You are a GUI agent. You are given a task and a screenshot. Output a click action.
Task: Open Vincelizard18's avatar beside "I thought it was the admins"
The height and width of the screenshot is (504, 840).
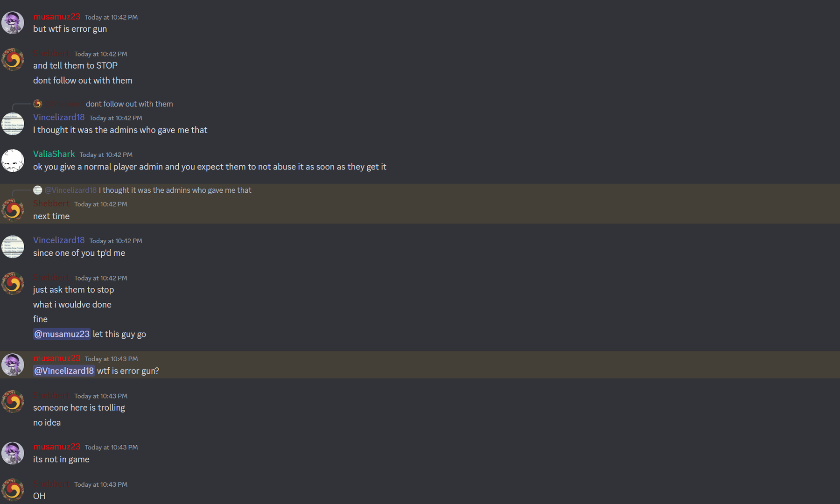(13, 124)
